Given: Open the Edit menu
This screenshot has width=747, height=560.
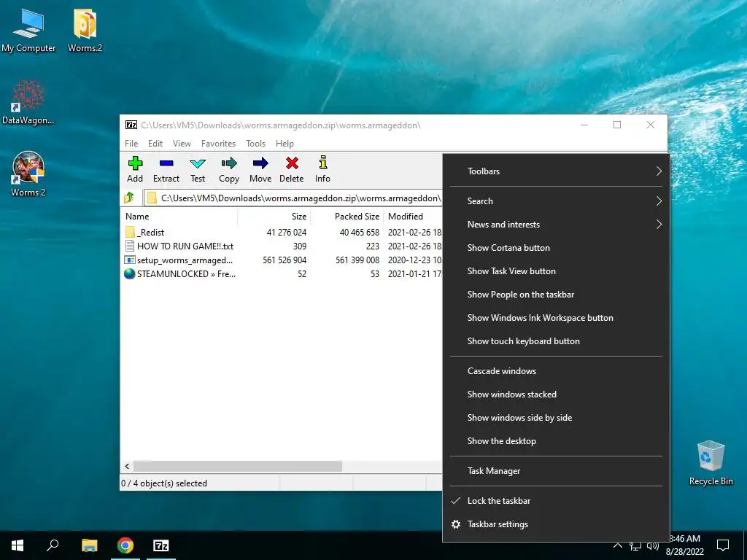Looking at the screenshot, I should 155,144.
